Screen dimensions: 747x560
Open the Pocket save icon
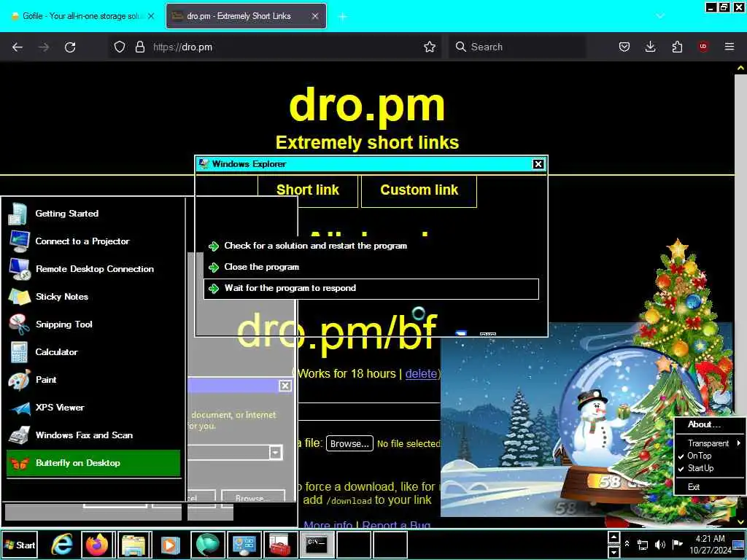[624, 47]
